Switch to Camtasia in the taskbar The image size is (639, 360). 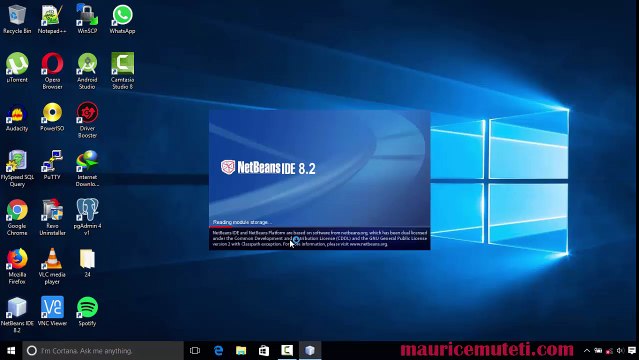pos(287,351)
